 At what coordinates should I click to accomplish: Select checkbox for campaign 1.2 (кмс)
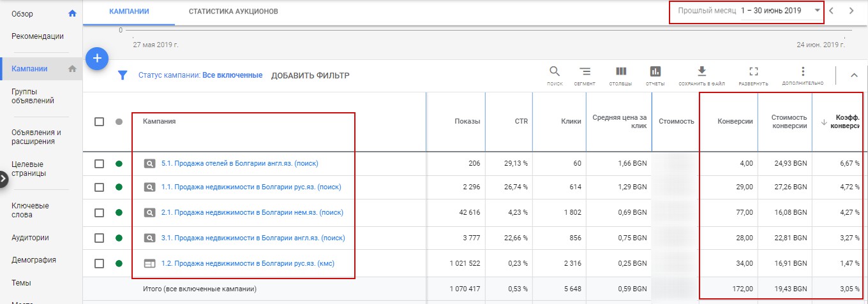(99, 263)
